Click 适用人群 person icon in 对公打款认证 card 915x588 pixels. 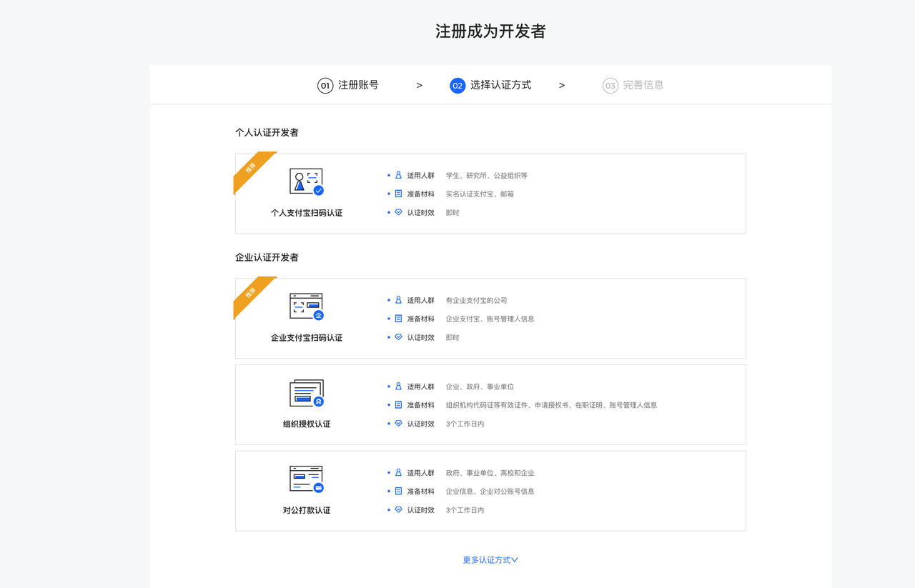[398, 473]
